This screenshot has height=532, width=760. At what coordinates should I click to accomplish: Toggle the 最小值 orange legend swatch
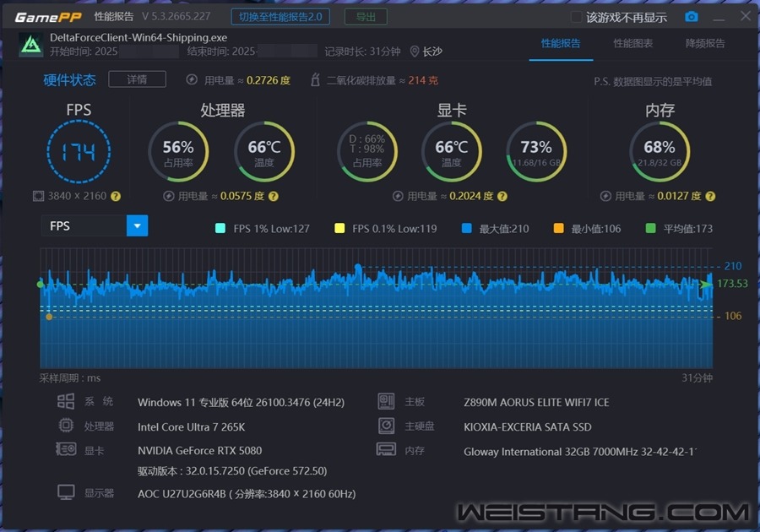pyautogui.click(x=558, y=228)
